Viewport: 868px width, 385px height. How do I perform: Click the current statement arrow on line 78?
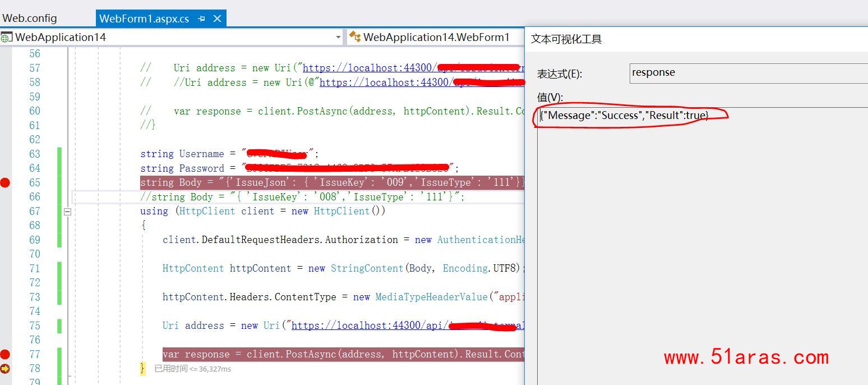pyautogui.click(x=5, y=369)
